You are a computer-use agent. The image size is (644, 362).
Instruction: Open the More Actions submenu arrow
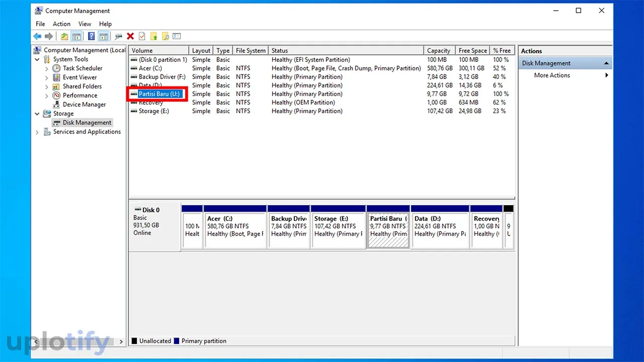point(607,75)
